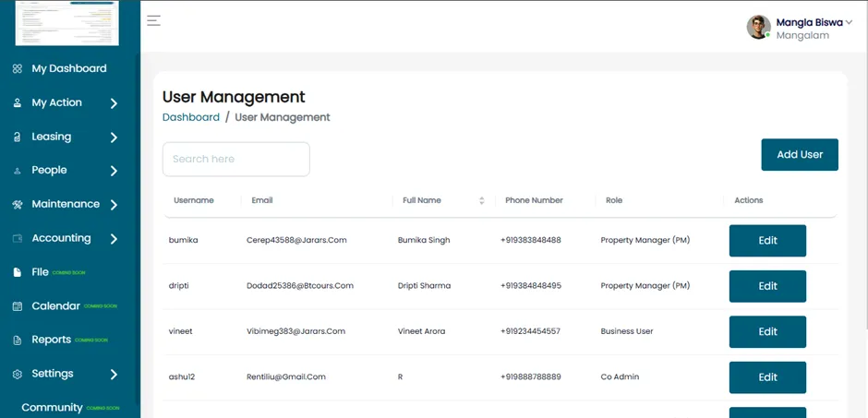Click the hamburger menu icon
This screenshot has height=418, width=868.
pyautogui.click(x=154, y=21)
